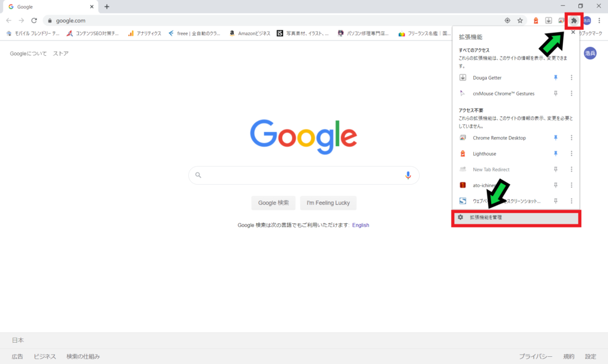
Task: Switch language via the English link
Action: [x=360, y=225]
